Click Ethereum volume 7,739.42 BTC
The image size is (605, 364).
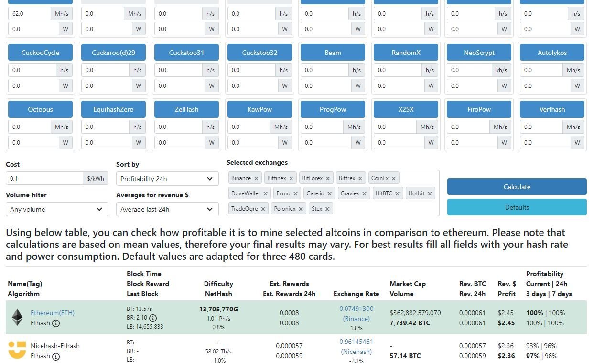click(410, 323)
